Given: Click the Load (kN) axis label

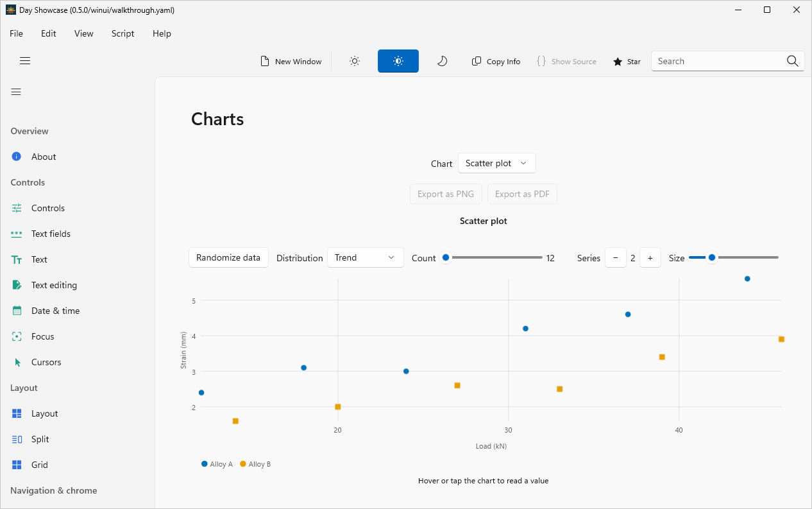Looking at the screenshot, I should [491, 446].
